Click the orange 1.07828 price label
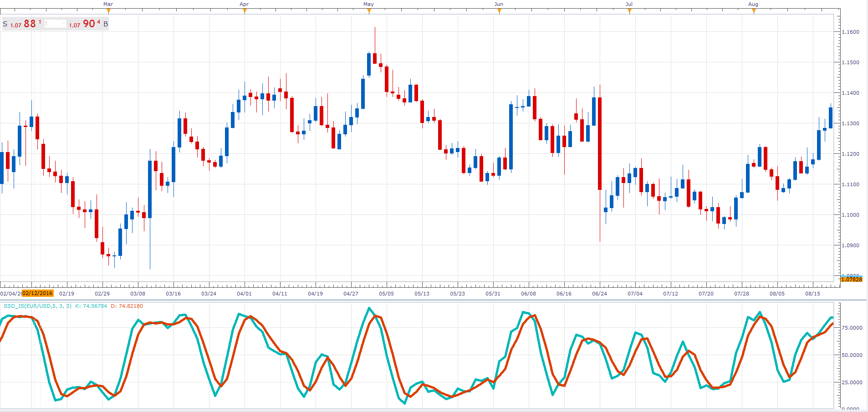Viewport: 868px width, 412px height. tap(851, 279)
